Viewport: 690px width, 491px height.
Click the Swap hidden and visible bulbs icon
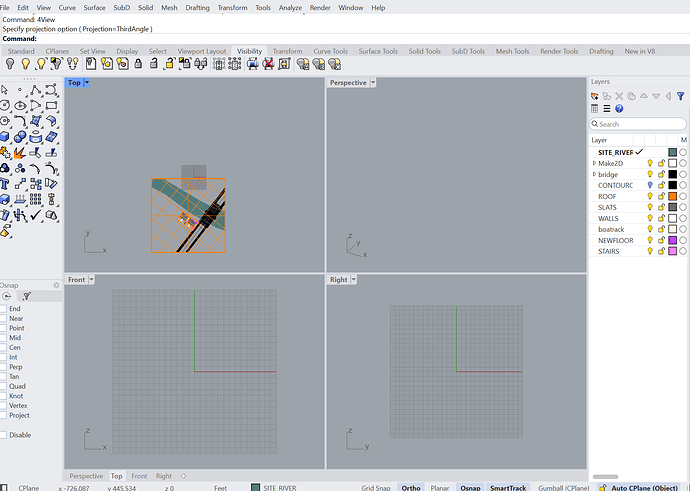73,64
